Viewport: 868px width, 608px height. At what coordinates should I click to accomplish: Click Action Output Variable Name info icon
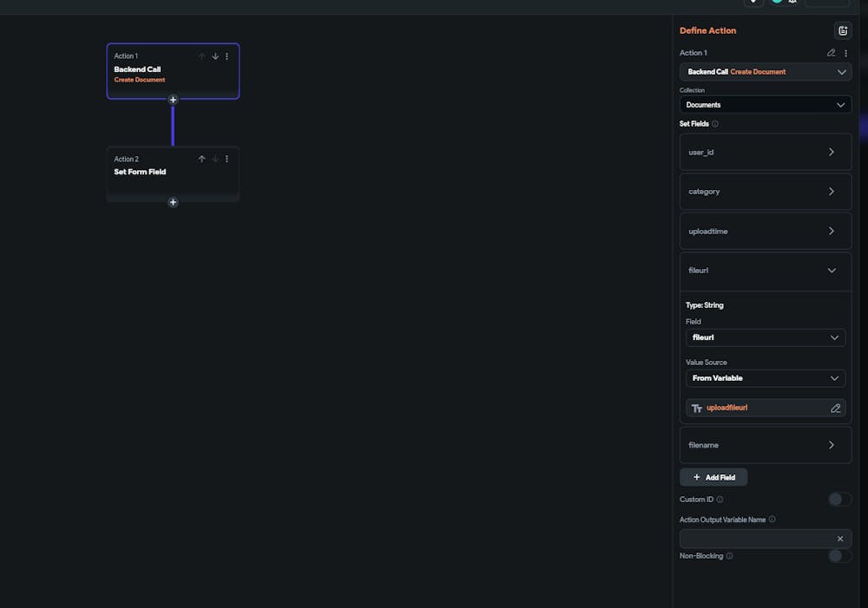click(772, 520)
